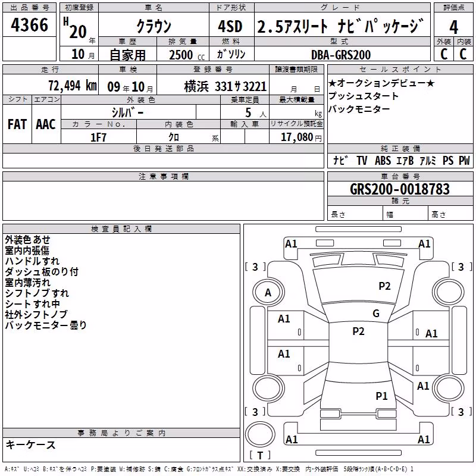Click the 幅 dimension field

coord(406,214)
